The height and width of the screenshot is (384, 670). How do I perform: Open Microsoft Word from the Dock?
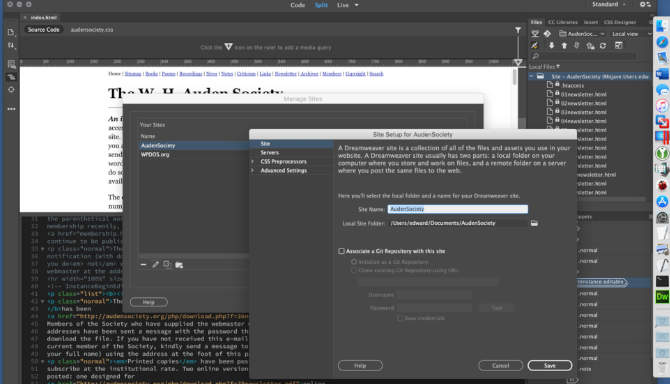(662, 73)
